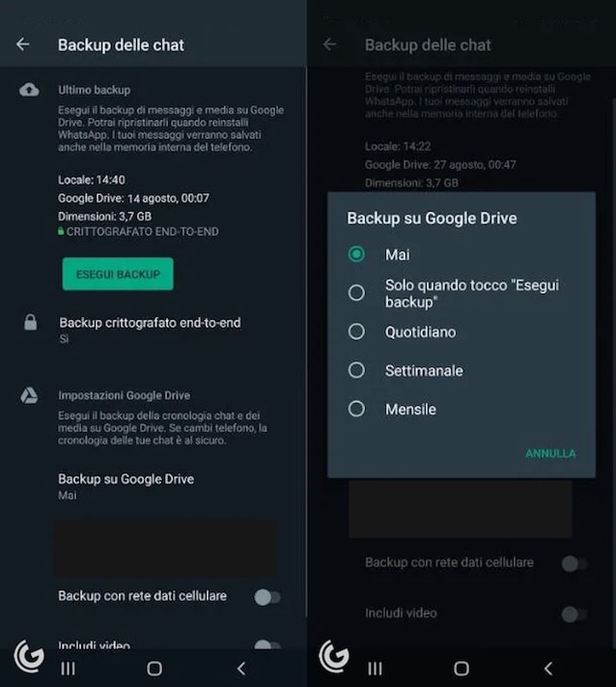The height and width of the screenshot is (687, 616).
Task: Tap the Sì value under Backup crittografato end-to-end
Action: (x=64, y=339)
